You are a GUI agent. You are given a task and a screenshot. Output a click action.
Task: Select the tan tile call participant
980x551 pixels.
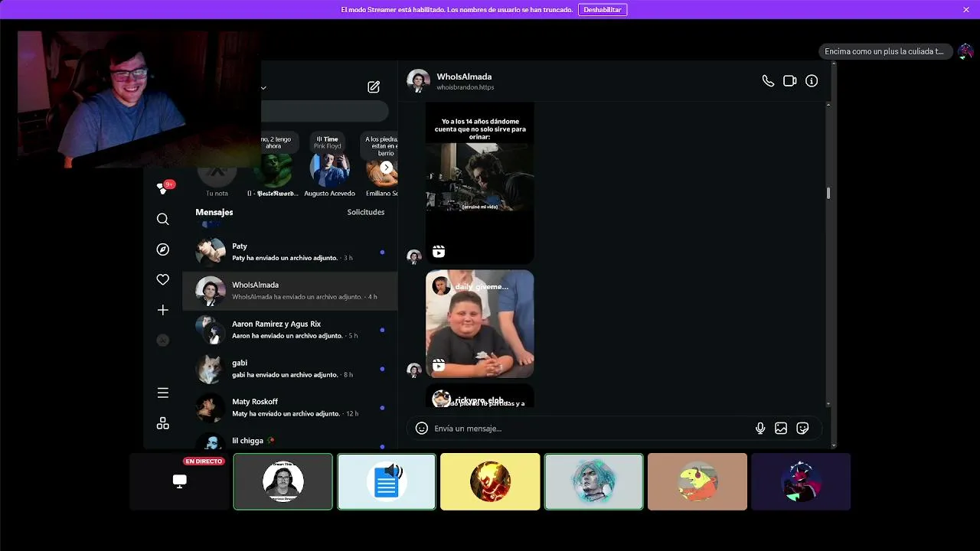point(697,481)
